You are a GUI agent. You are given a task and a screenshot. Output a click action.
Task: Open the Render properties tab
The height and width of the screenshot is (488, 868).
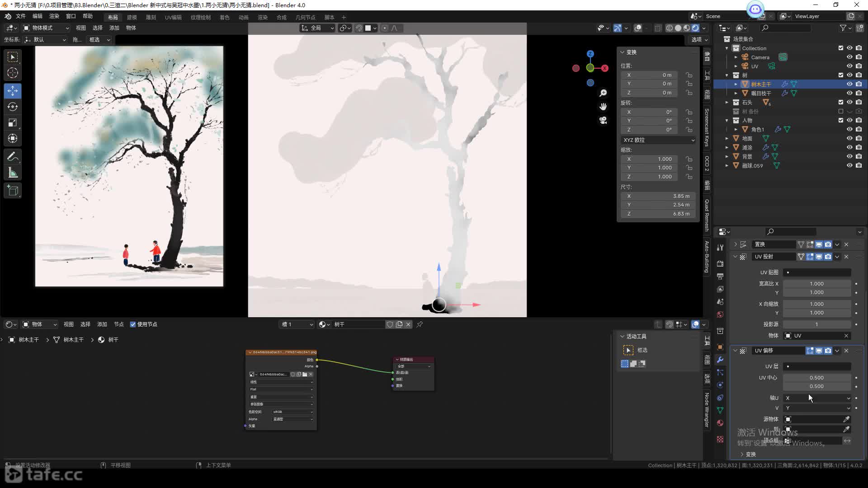click(x=720, y=263)
